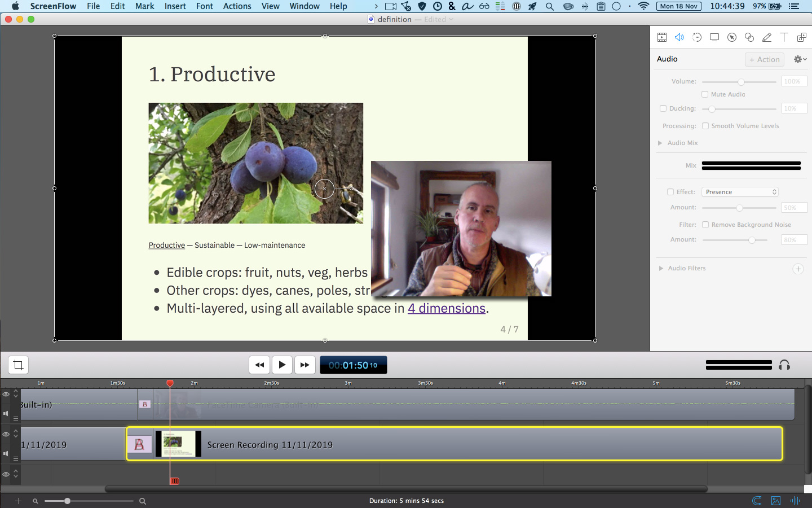The width and height of the screenshot is (812, 508).
Task: Select the Audio properties tab icon
Action: pyautogui.click(x=679, y=37)
